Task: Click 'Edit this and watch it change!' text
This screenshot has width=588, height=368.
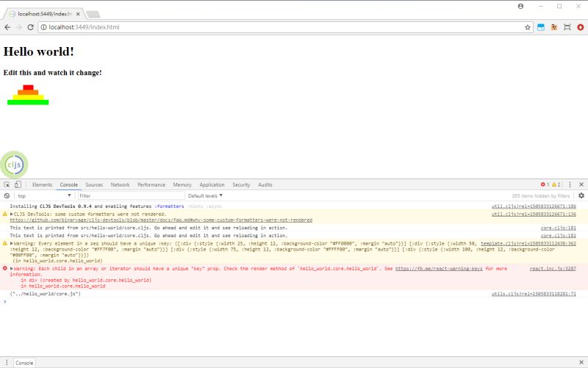Action: click(x=52, y=73)
